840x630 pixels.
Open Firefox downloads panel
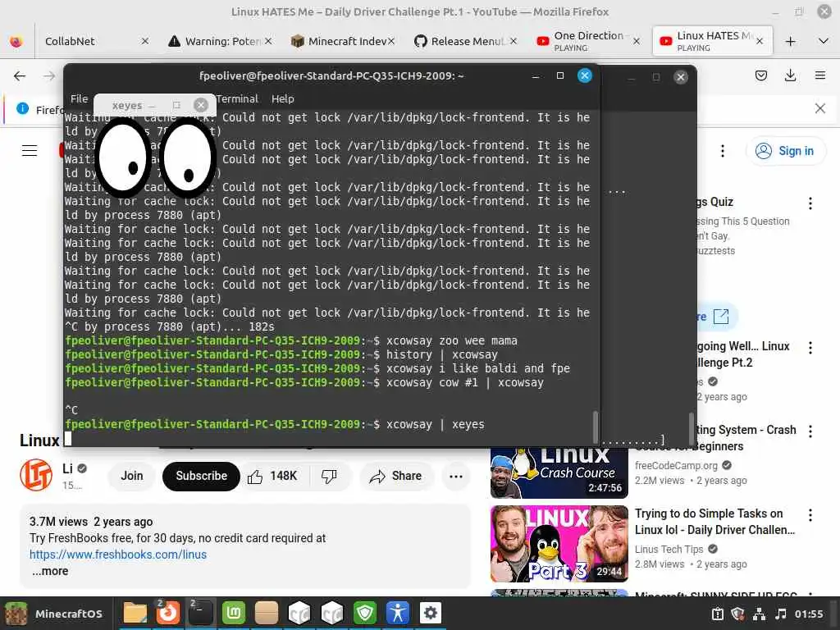pos(790,76)
